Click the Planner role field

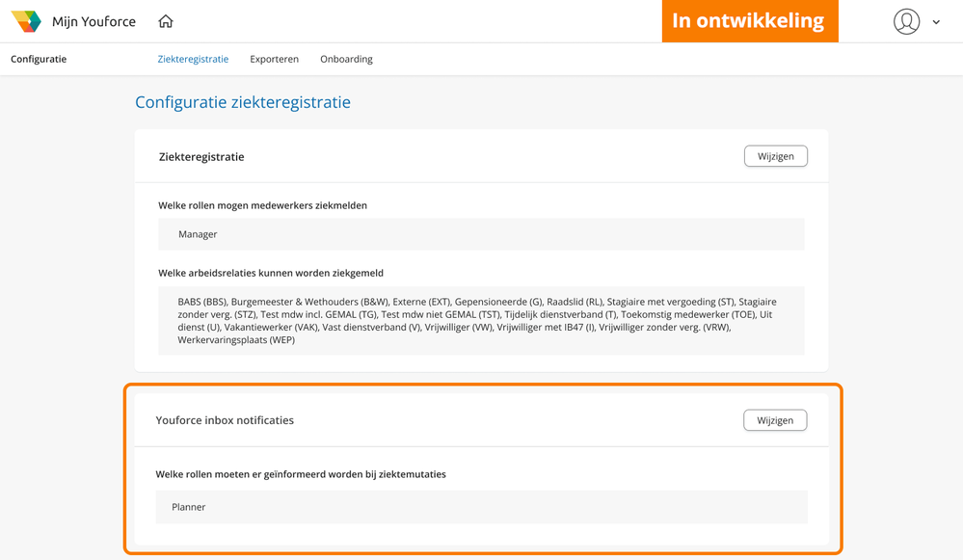[481, 507]
